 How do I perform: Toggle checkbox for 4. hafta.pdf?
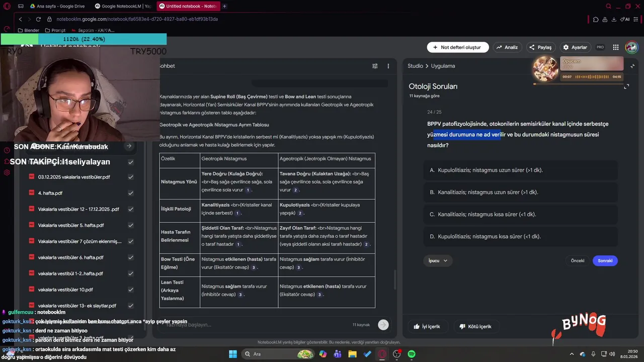pos(131,193)
